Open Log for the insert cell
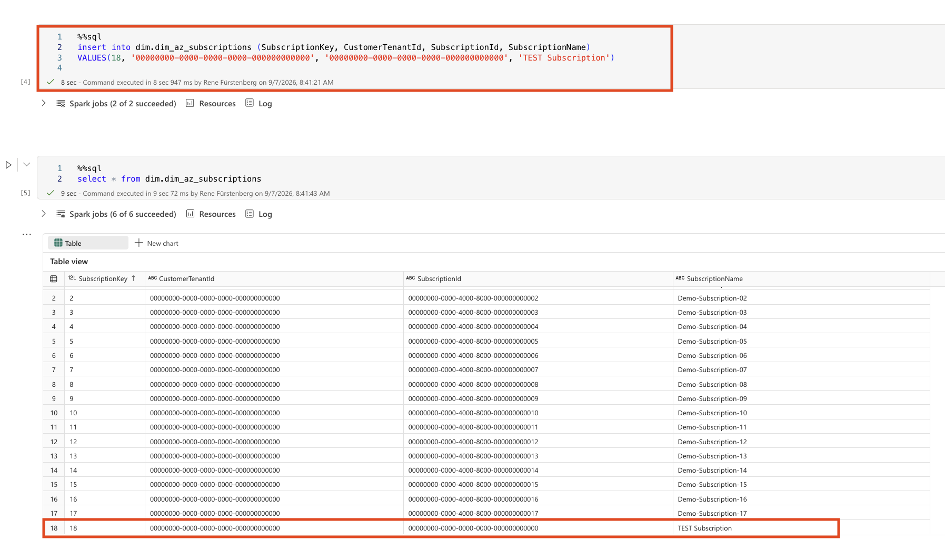Image resolution: width=945 pixels, height=560 pixels. [258, 103]
